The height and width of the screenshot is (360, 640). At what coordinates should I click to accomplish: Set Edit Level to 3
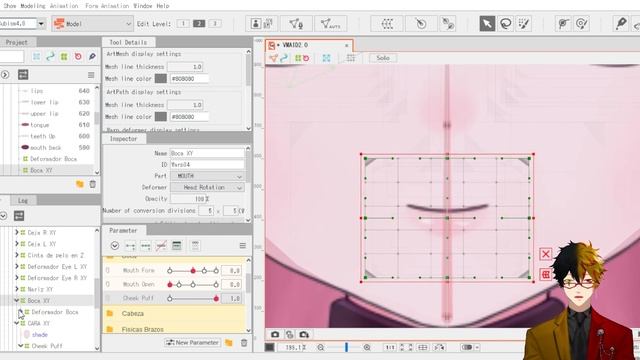215,24
